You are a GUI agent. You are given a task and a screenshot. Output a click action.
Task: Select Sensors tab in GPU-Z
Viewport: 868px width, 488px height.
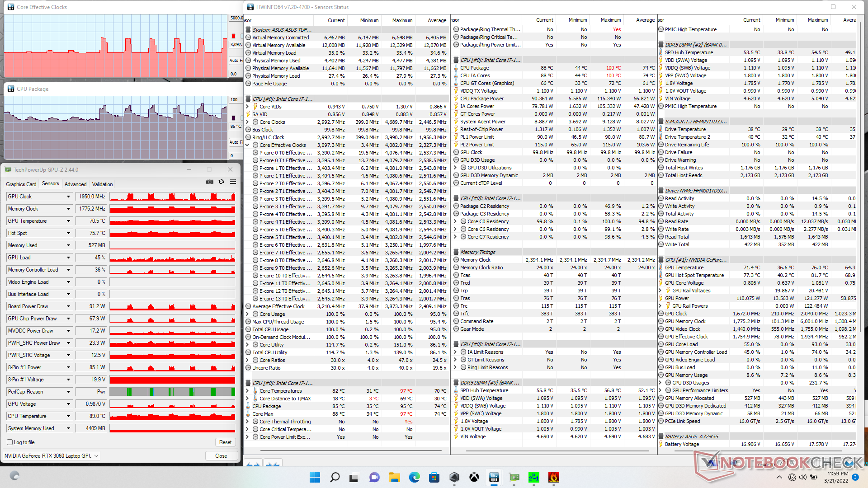[50, 183]
